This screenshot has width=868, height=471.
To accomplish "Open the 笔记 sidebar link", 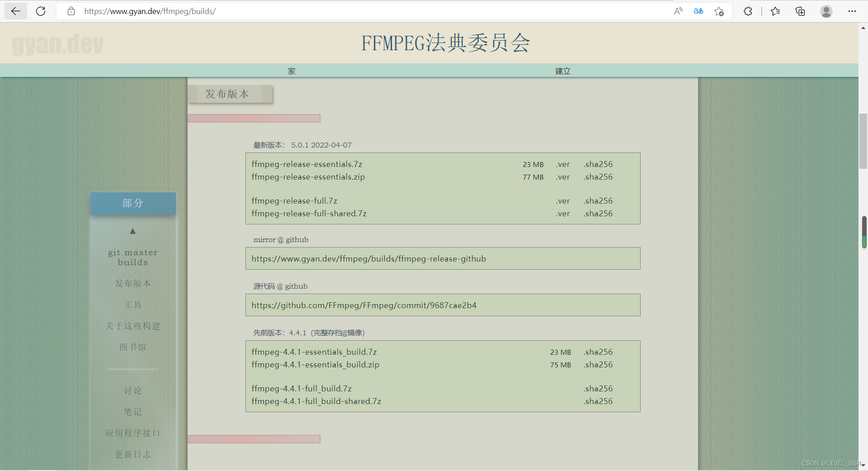I will pos(133,412).
